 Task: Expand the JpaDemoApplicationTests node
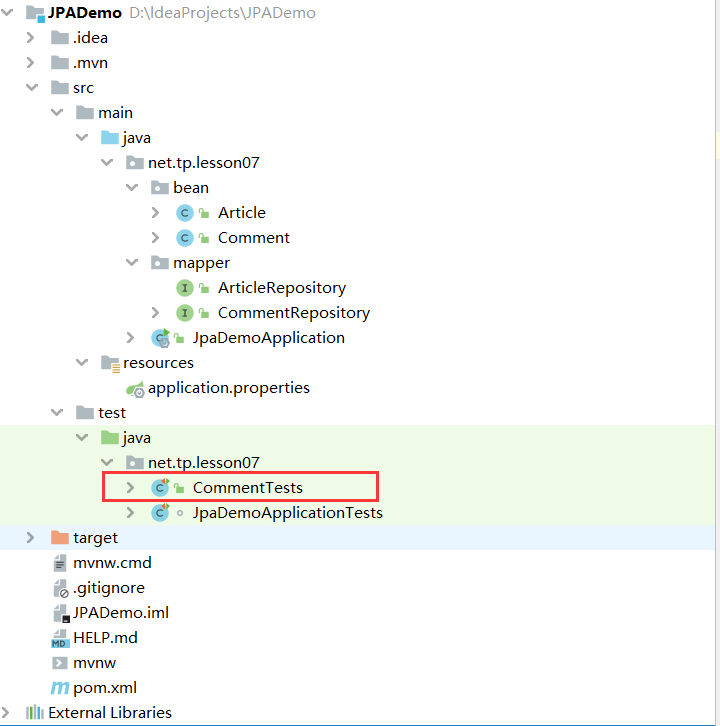click(131, 513)
